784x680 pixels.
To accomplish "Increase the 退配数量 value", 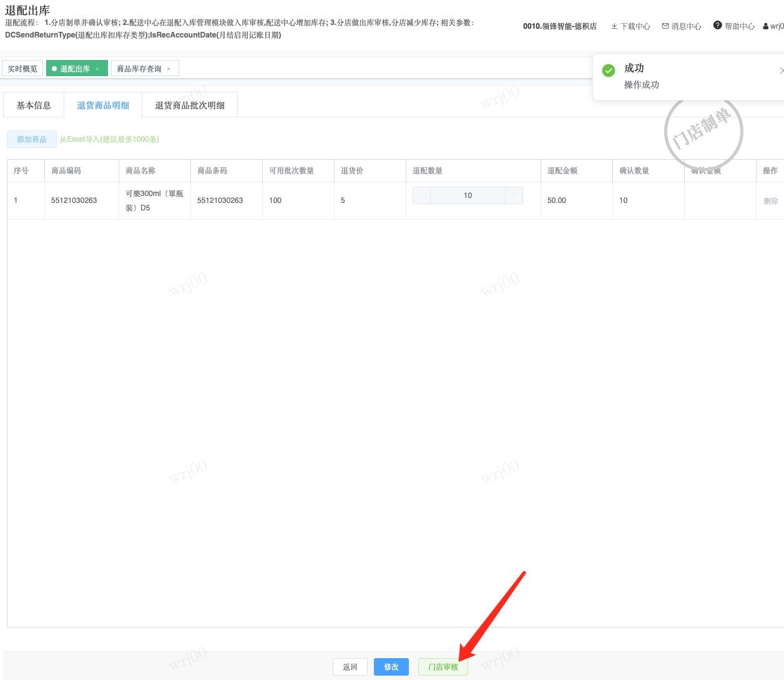I will 514,195.
